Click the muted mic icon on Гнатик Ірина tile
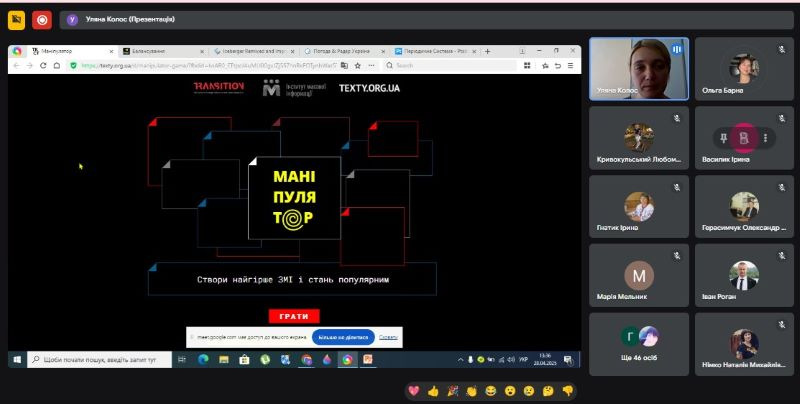800x404 pixels. (677, 187)
